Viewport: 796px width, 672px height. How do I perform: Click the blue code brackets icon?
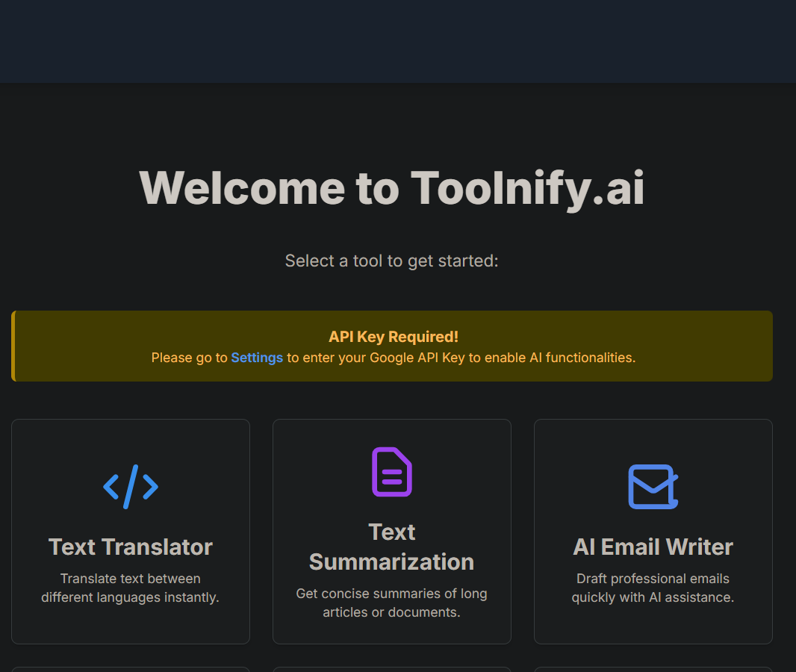tap(131, 486)
